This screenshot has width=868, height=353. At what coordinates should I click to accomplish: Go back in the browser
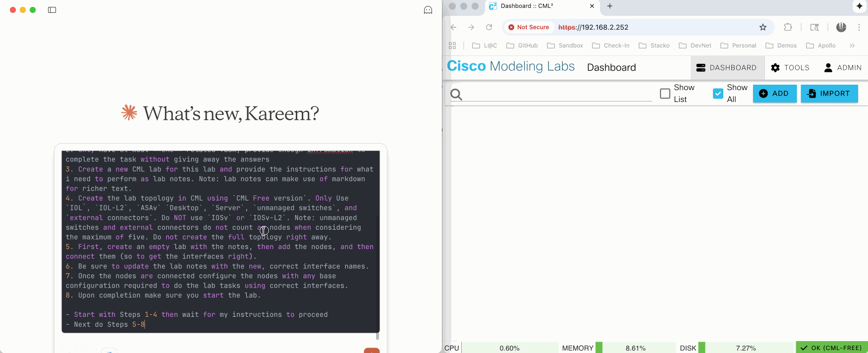[453, 27]
